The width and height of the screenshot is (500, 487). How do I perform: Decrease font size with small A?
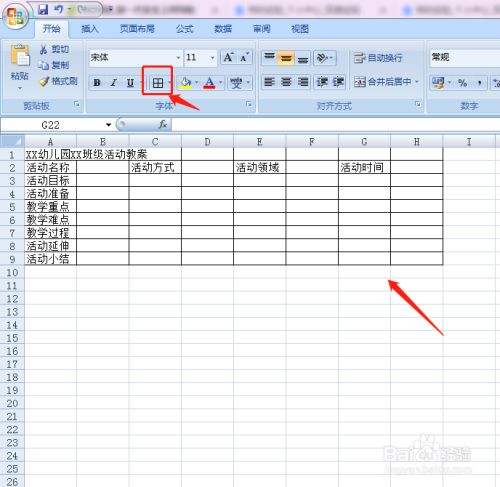(244, 57)
